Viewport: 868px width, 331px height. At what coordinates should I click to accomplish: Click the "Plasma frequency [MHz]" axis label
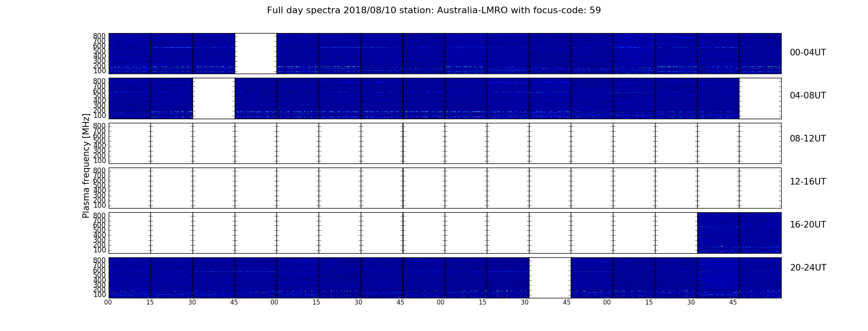tap(86, 165)
